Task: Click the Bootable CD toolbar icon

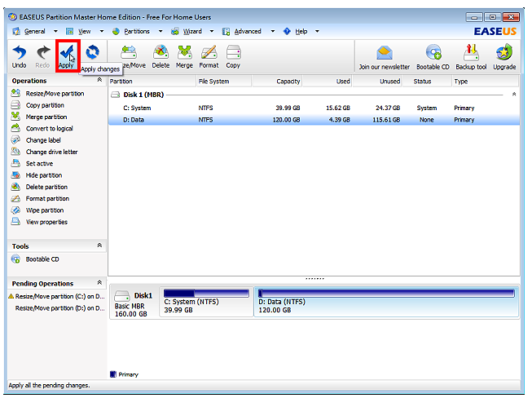Action: [x=433, y=58]
